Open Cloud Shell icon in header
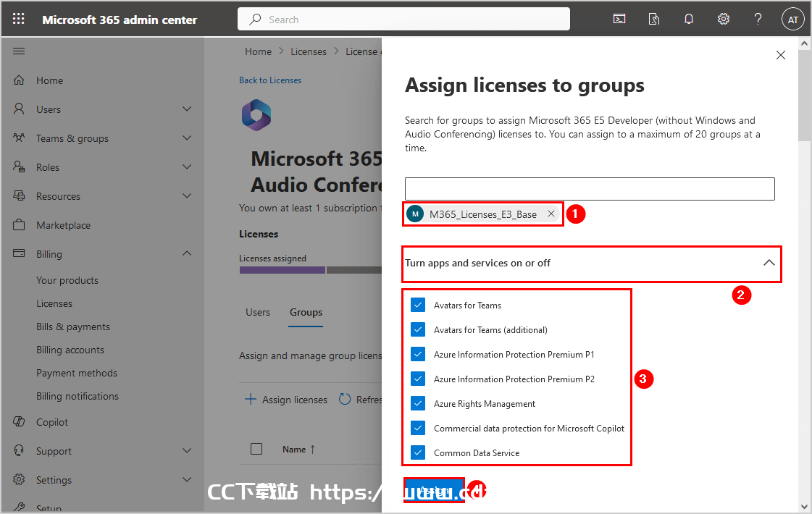 click(x=619, y=19)
